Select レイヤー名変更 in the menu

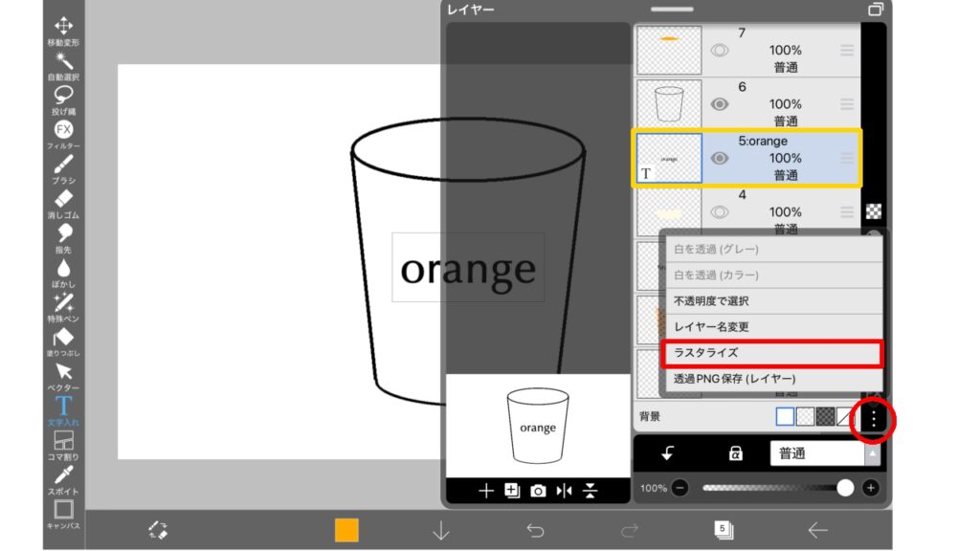tap(770, 327)
